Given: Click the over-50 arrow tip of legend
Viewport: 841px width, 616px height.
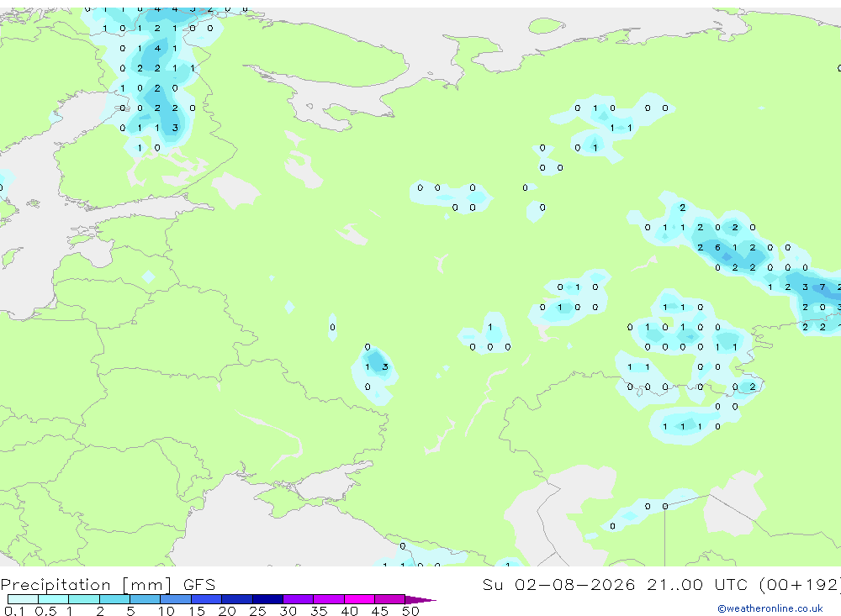Looking at the screenshot, I should (x=420, y=599).
